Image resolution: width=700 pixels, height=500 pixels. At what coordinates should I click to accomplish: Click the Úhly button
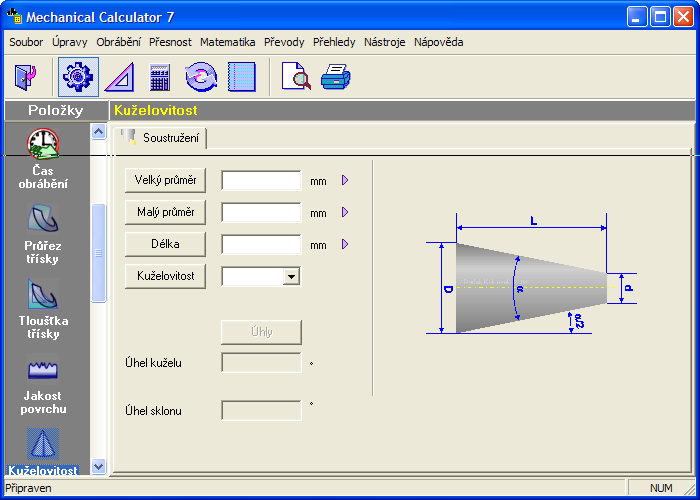(x=261, y=332)
